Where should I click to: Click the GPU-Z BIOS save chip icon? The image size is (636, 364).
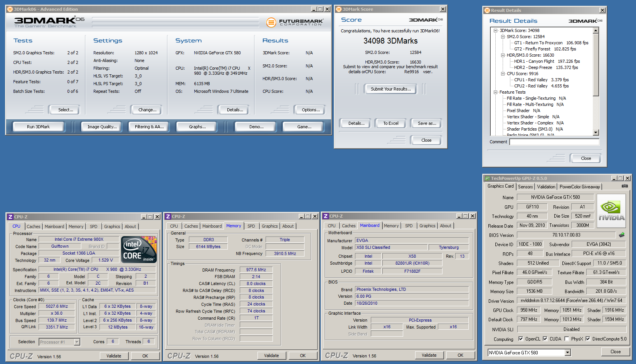622,235
